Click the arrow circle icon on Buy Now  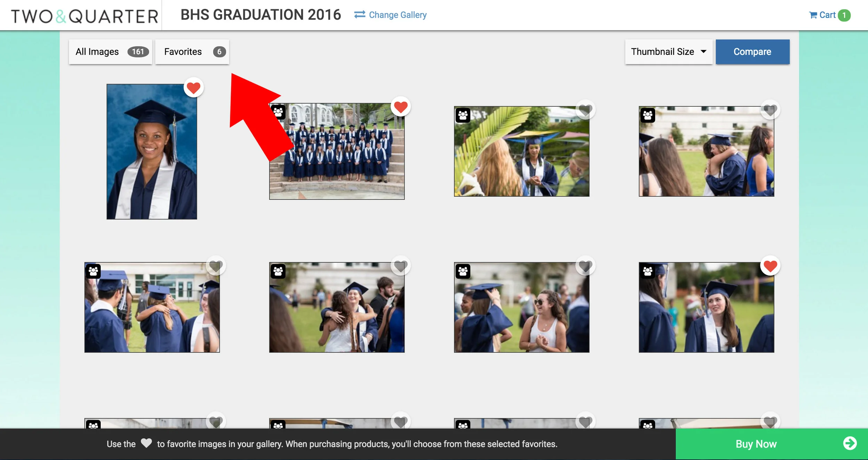(x=850, y=443)
